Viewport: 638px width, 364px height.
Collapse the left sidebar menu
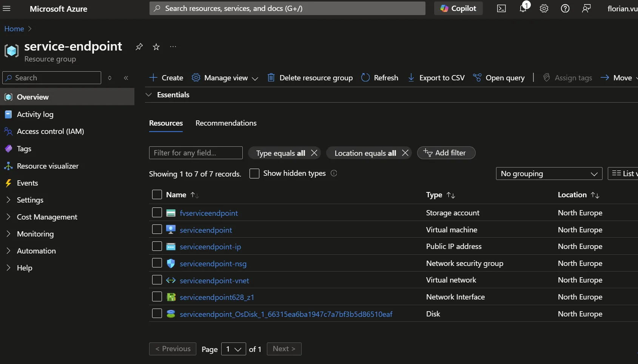point(126,78)
